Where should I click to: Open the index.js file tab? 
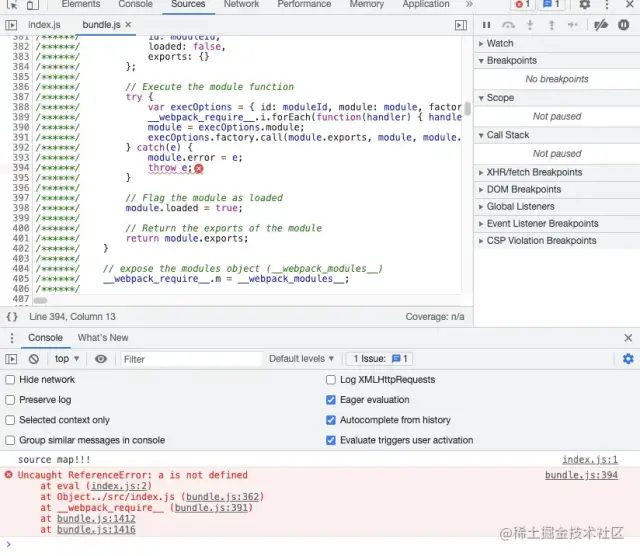click(x=44, y=25)
